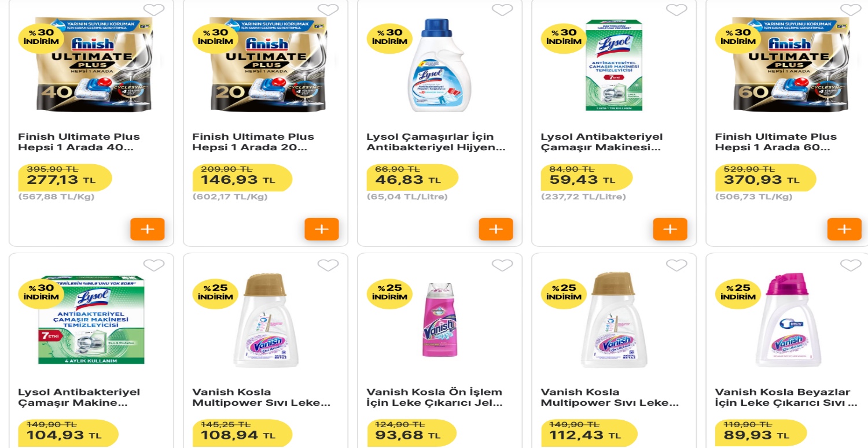
Task: Favorite the Lysol Çamaşır Makinesi cleaner
Action: click(675, 10)
